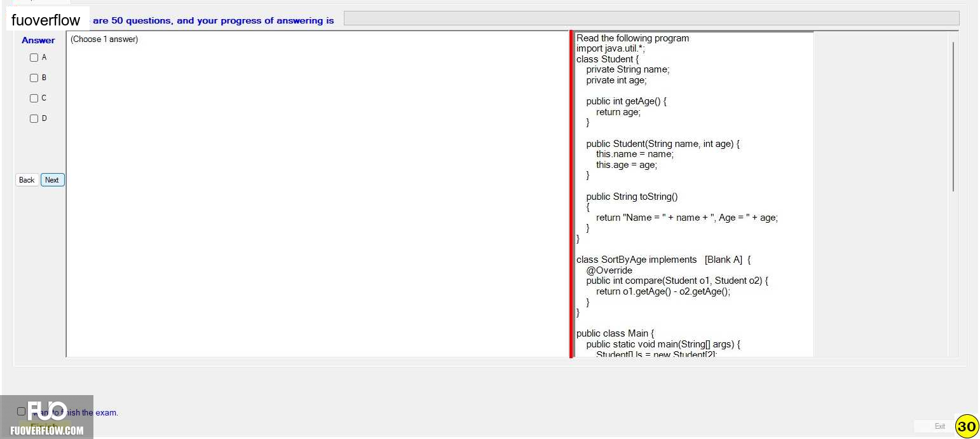Click 'public String toString()' line
980x439 pixels.
(x=632, y=197)
